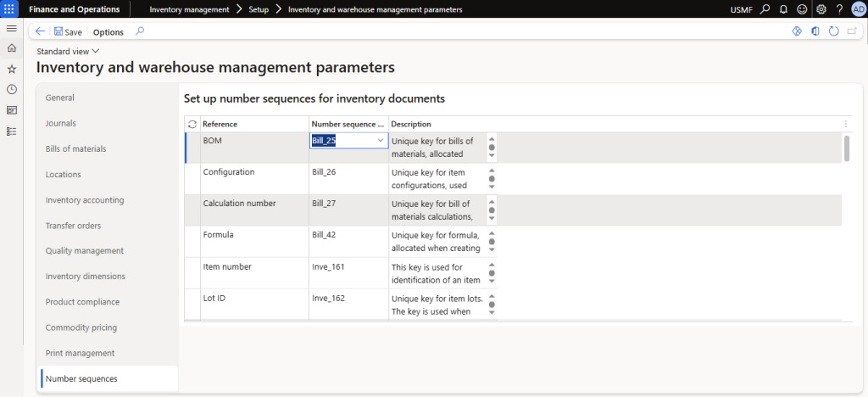Expand the Standard view dropdown
Viewport: 868px width, 397px height.
click(x=69, y=52)
